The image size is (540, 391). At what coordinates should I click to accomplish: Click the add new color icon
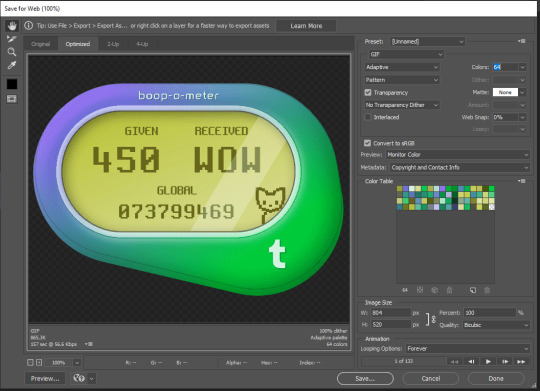coord(473,290)
